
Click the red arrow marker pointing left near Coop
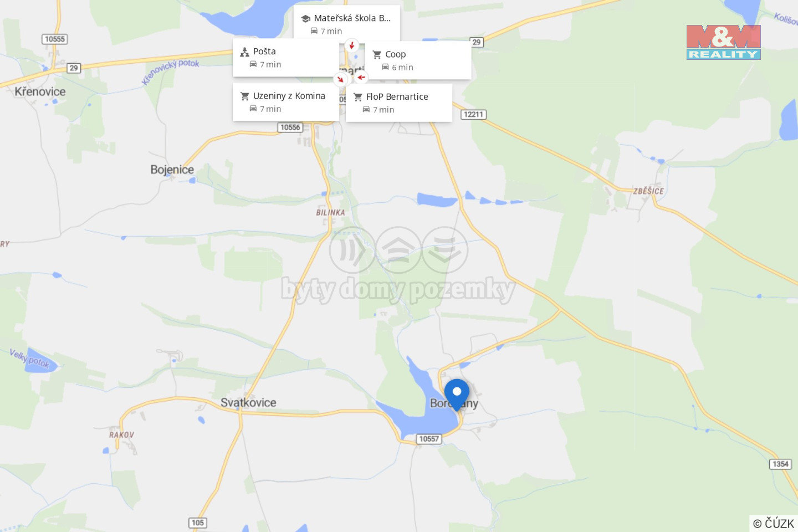coord(361,77)
